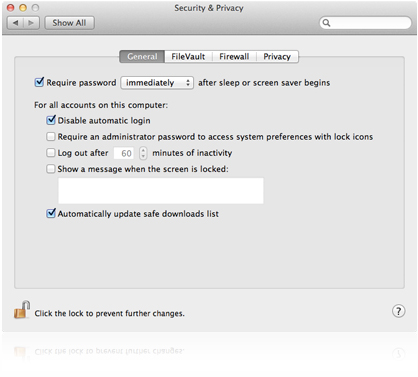Image resolution: width=418 pixels, height=377 pixels.
Task: Open the Privacy tab
Action: click(277, 57)
